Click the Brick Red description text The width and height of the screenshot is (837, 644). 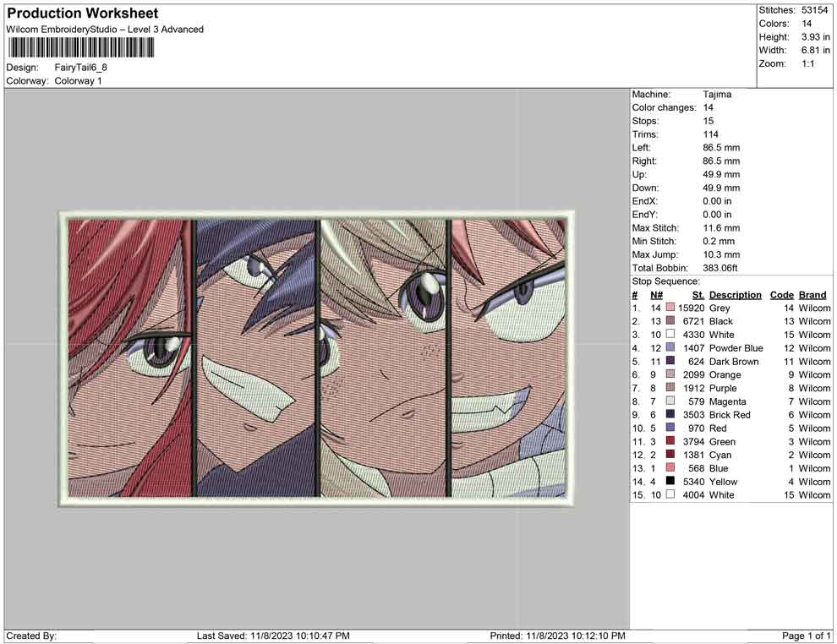729,415
